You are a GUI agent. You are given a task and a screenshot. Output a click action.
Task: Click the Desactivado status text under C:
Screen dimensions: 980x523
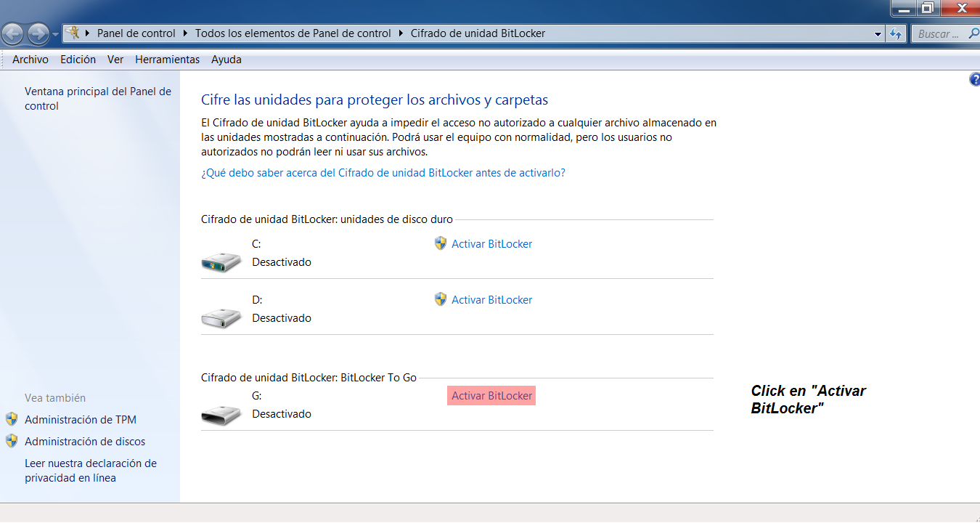click(282, 262)
